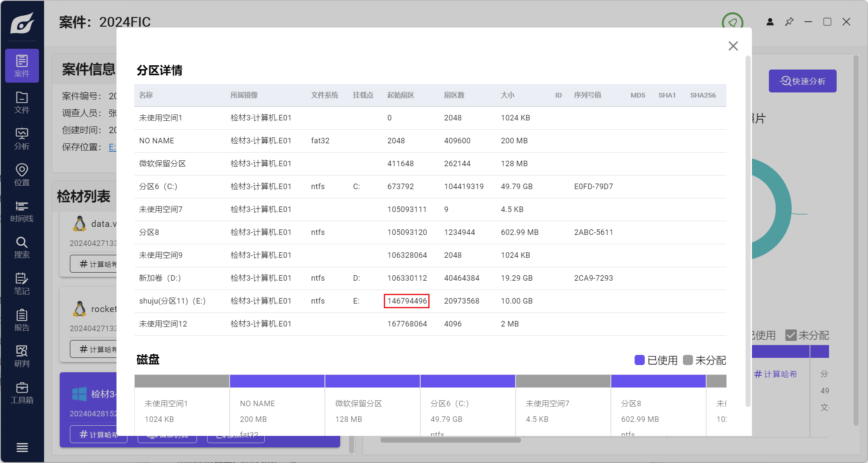Click 计算哈希 under 检材3 evidence item

click(99, 435)
